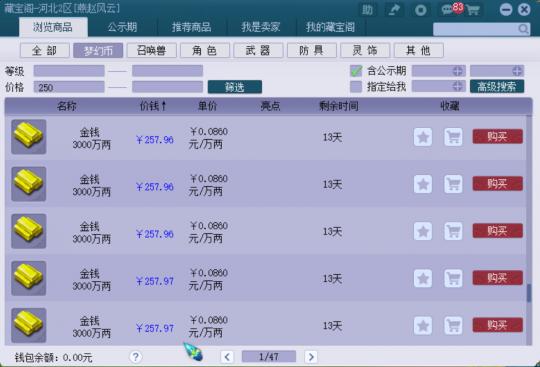Toggle the 含公示期 checkbox
This screenshot has height=367, width=540.
point(356,71)
